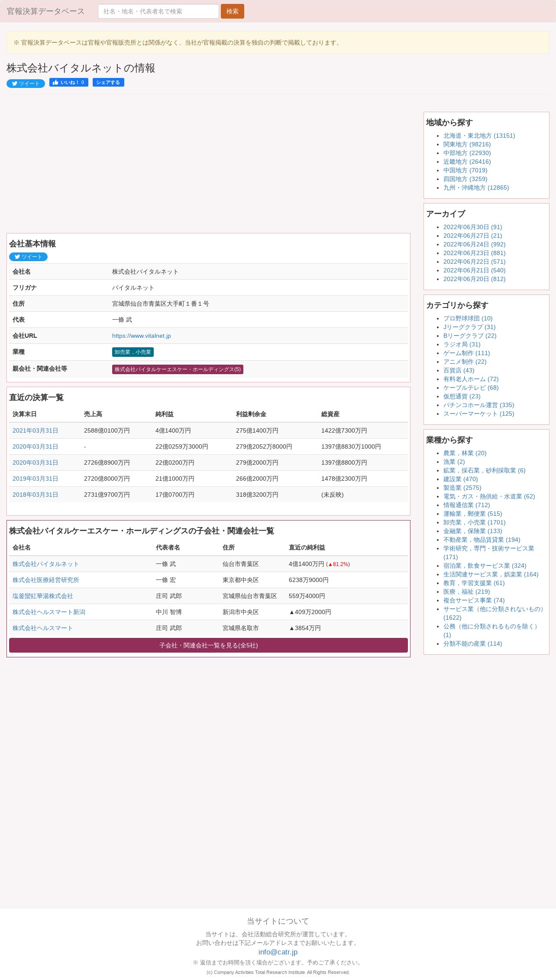Image resolution: width=556 pixels, height=980 pixels.
Task: Click the 官報決算データベース site title
Action: click(x=45, y=11)
